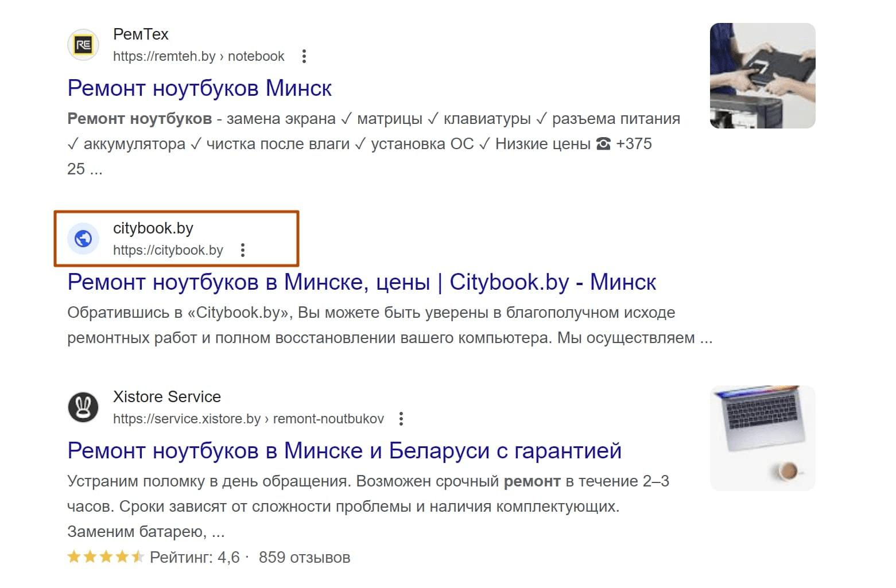Open the laptop and coffee thumbnail for Xistore
The height and width of the screenshot is (588, 896).
[x=762, y=438]
